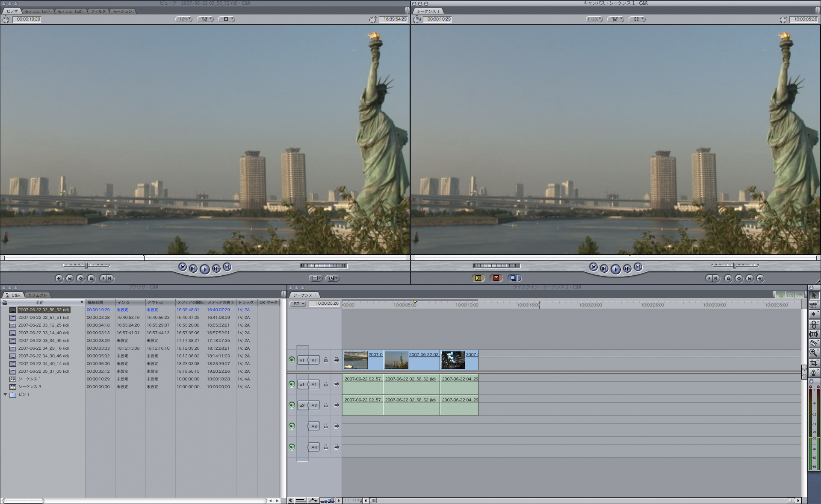Click yellow Insert edit button in Canvas
The image size is (821, 504).
click(478, 278)
